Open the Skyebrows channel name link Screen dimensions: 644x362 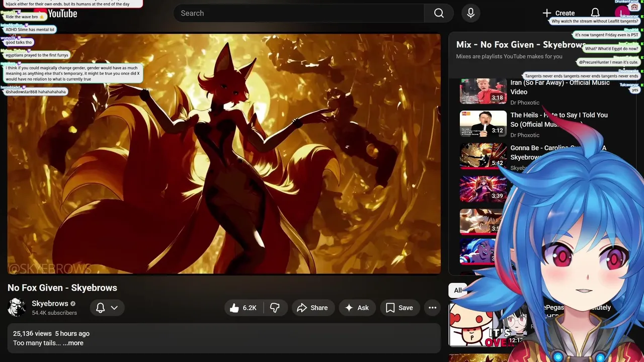pos(50,304)
